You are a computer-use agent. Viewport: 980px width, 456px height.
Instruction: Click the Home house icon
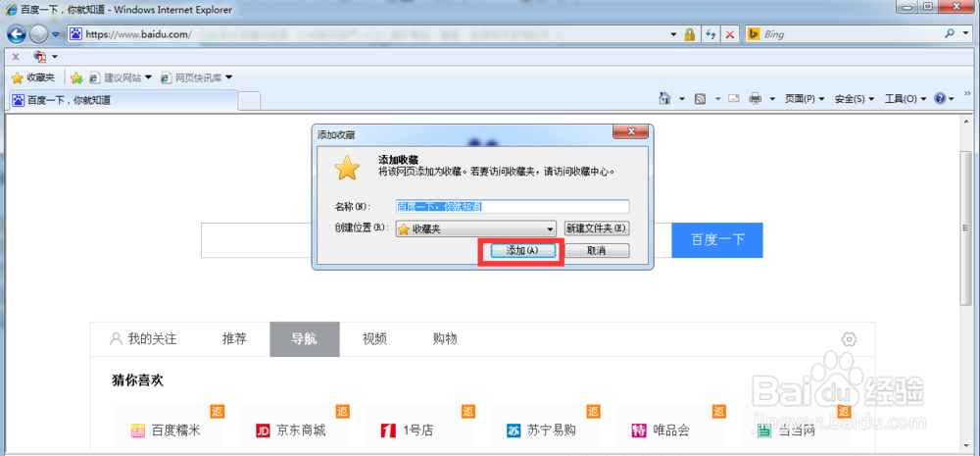click(x=665, y=98)
